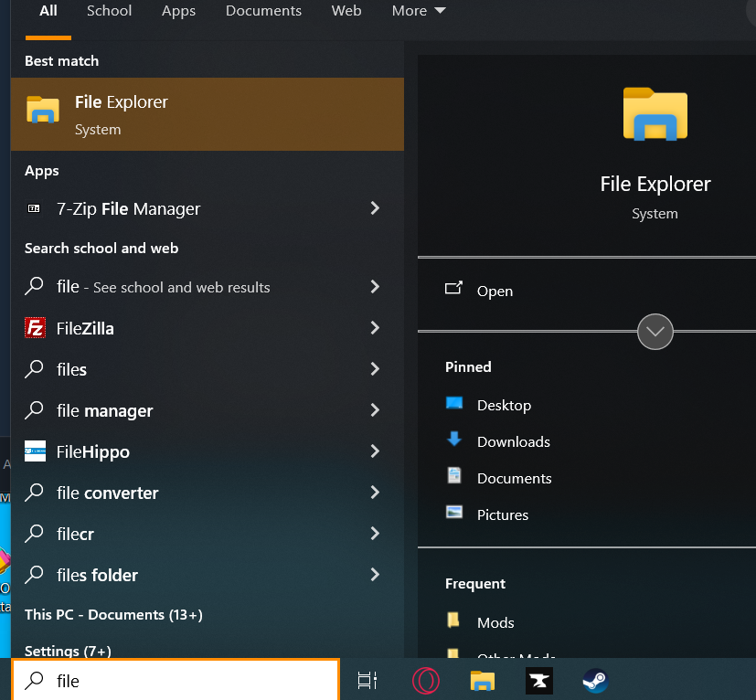
Task: Open pinned Desktop folder
Action: (504, 406)
